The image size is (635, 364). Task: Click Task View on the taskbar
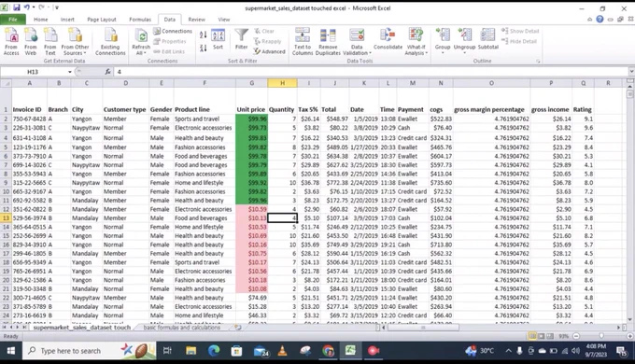[167, 351]
